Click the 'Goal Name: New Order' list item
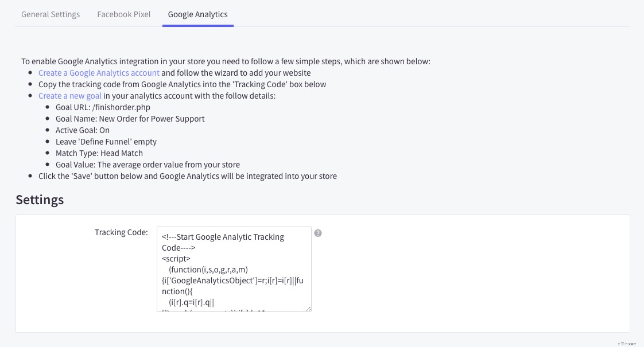This screenshot has width=644, height=347. point(130,119)
